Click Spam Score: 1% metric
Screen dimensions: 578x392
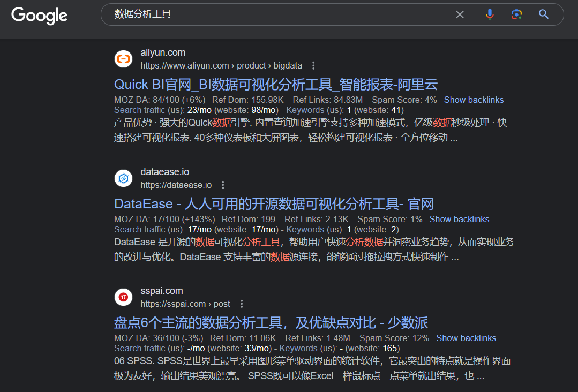(390, 219)
